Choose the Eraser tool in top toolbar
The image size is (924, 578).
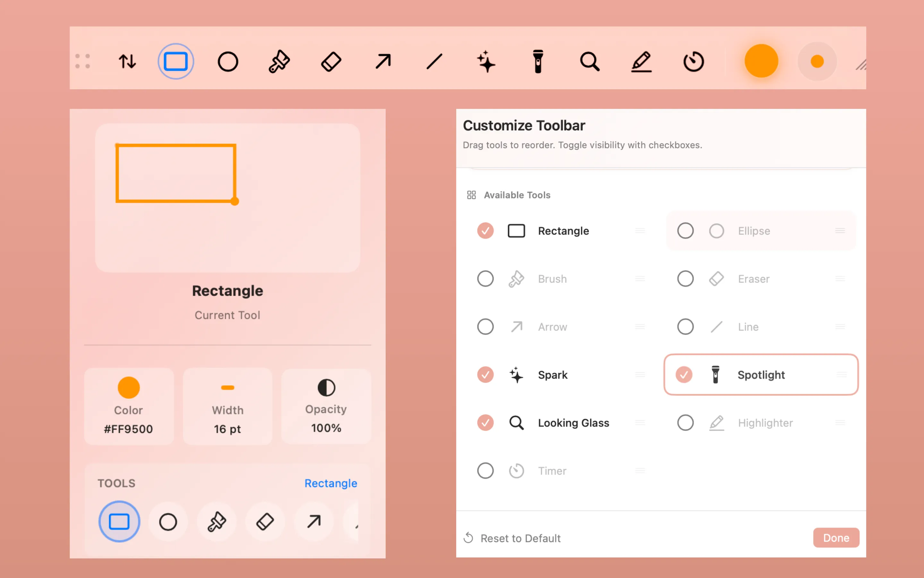click(x=331, y=61)
